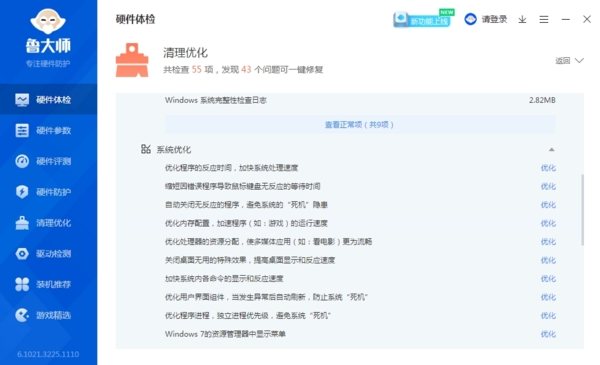Click the version number 6.1021.3225.1110
The width and height of the screenshot is (600, 365).
(x=48, y=354)
